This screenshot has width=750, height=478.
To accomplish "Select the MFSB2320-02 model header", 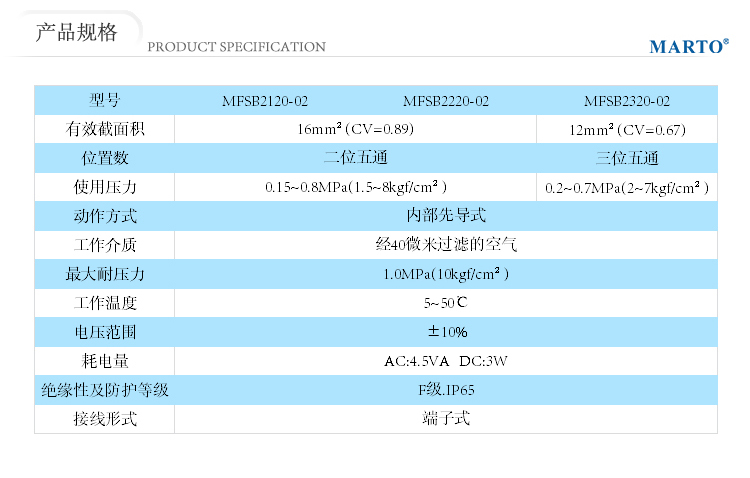I will point(627,101).
